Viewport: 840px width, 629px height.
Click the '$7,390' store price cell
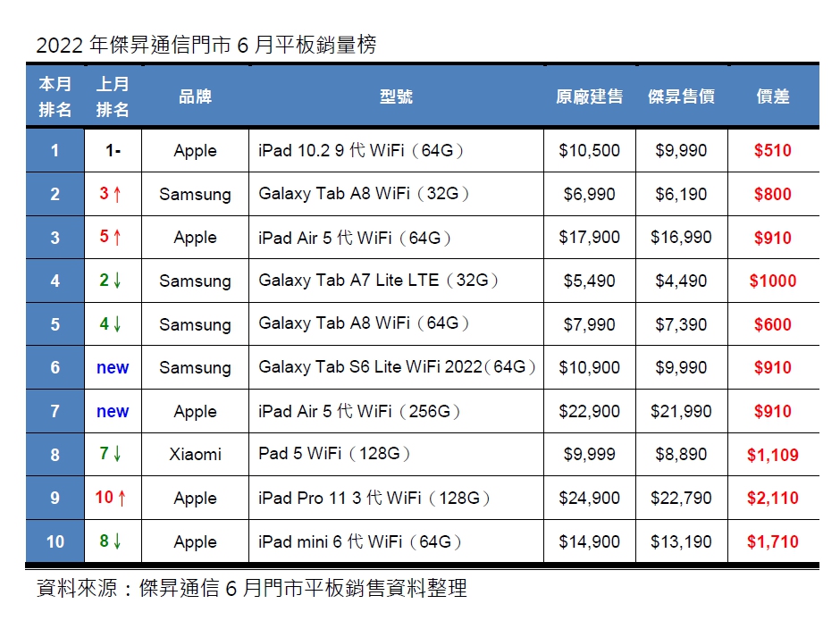tap(681, 324)
